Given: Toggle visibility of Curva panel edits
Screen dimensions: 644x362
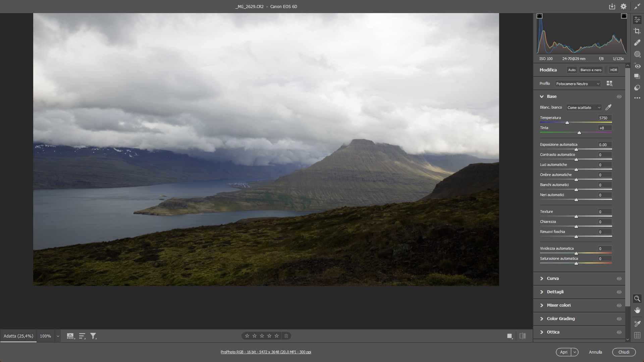Looking at the screenshot, I should [619, 279].
